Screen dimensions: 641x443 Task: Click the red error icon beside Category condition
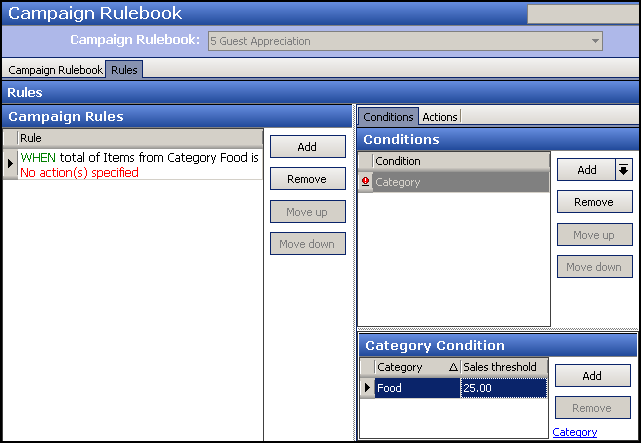(x=365, y=182)
